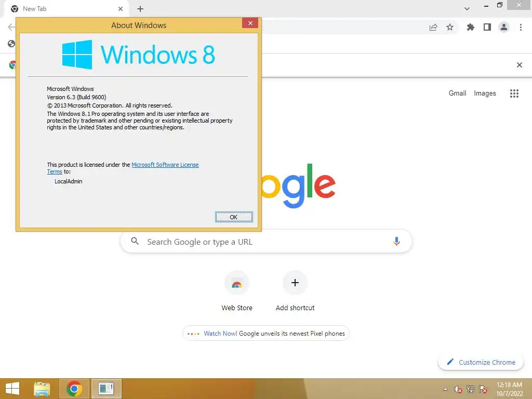Image resolution: width=532 pixels, height=399 pixels.
Task: Open Watch Now Pixel phones promo
Action: (266, 334)
